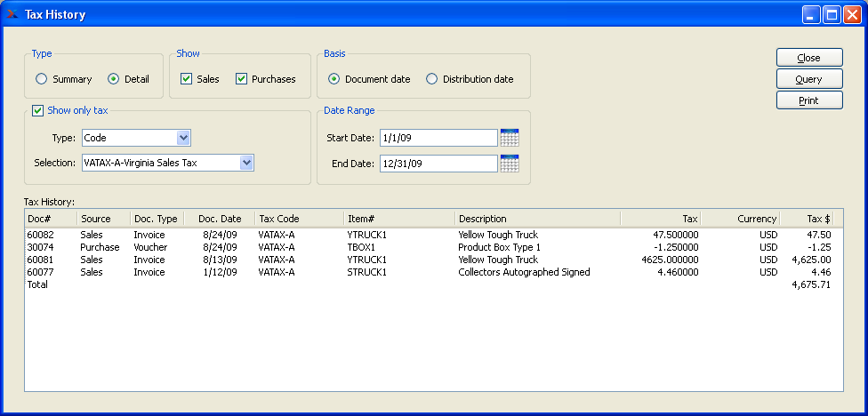This screenshot has height=416, width=868.
Task: Choose Distribution date as basis
Action: (432, 79)
